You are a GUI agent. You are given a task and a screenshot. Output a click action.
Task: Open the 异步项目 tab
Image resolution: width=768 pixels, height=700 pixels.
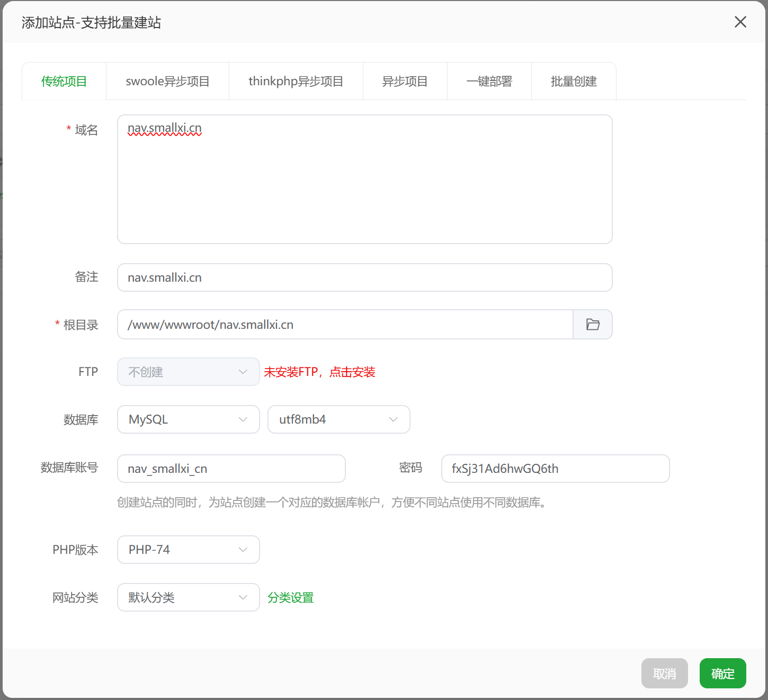[x=405, y=82]
